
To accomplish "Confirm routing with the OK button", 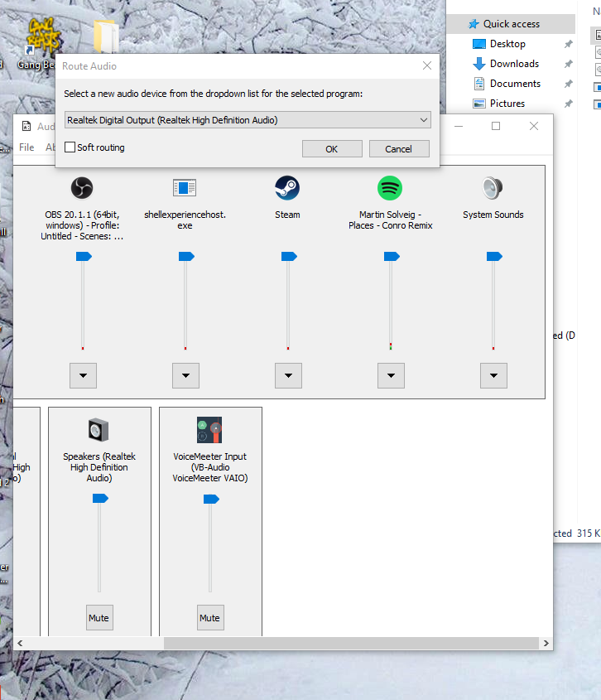I will pyautogui.click(x=332, y=148).
